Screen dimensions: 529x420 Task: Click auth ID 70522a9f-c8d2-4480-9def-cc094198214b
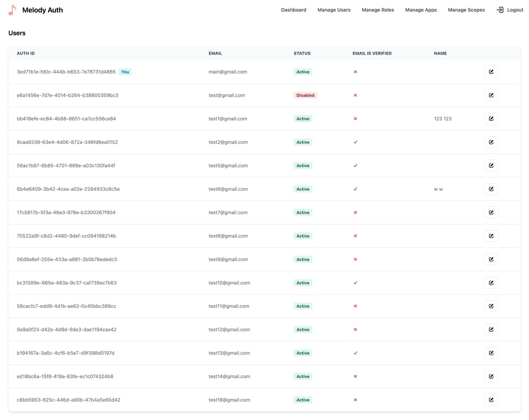click(x=66, y=236)
